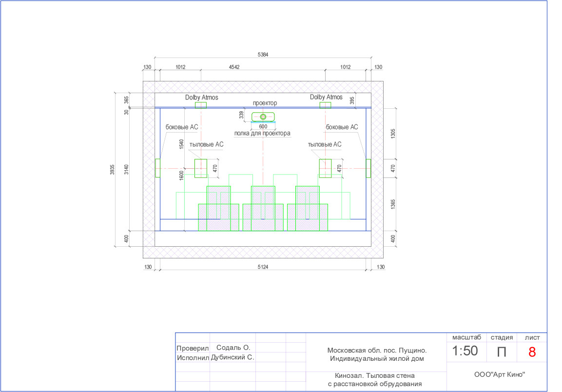Select the 'полка для проектора' label
The width and height of the screenshot is (562, 392).
pyautogui.click(x=262, y=133)
